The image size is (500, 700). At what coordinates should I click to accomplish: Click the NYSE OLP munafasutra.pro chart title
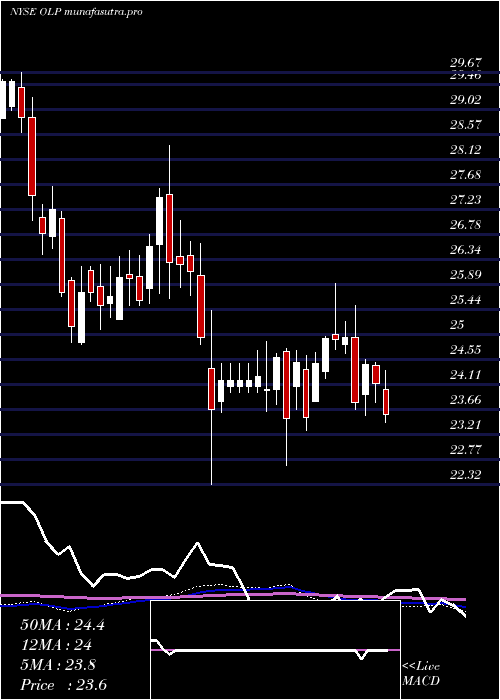[76, 12]
